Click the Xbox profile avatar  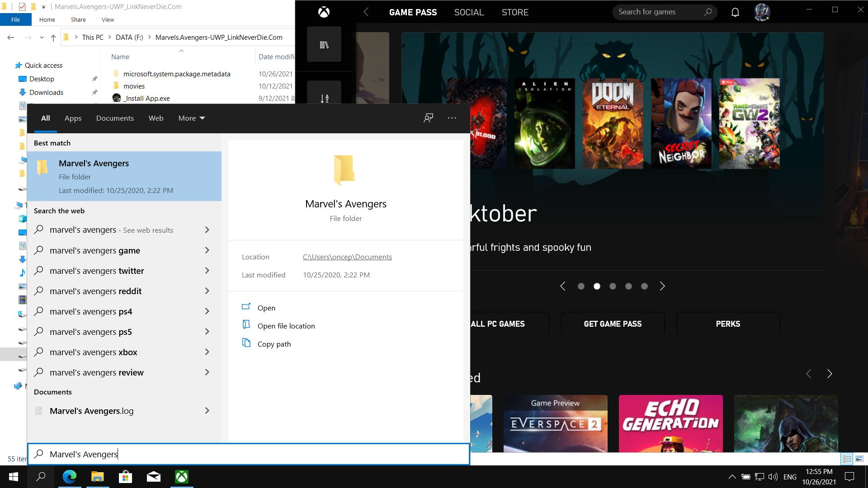click(762, 12)
